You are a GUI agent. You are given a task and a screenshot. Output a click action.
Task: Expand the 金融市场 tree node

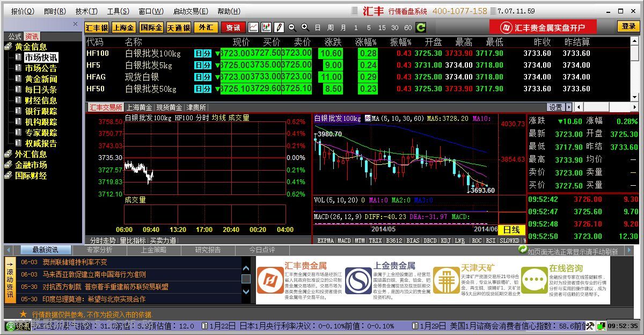pyautogui.click(x=8, y=165)
